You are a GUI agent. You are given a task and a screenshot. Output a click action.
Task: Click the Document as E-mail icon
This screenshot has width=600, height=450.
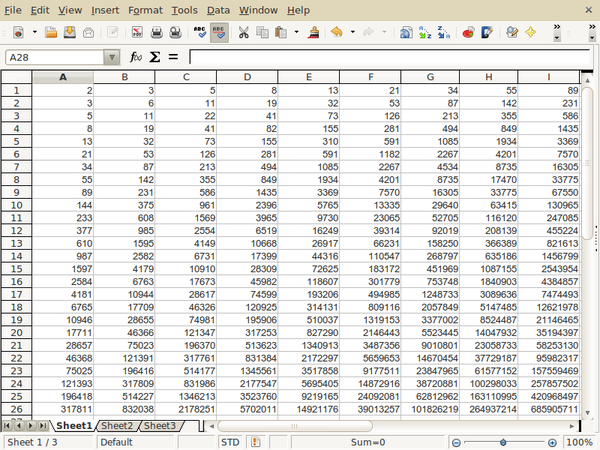tap(88, 33)
